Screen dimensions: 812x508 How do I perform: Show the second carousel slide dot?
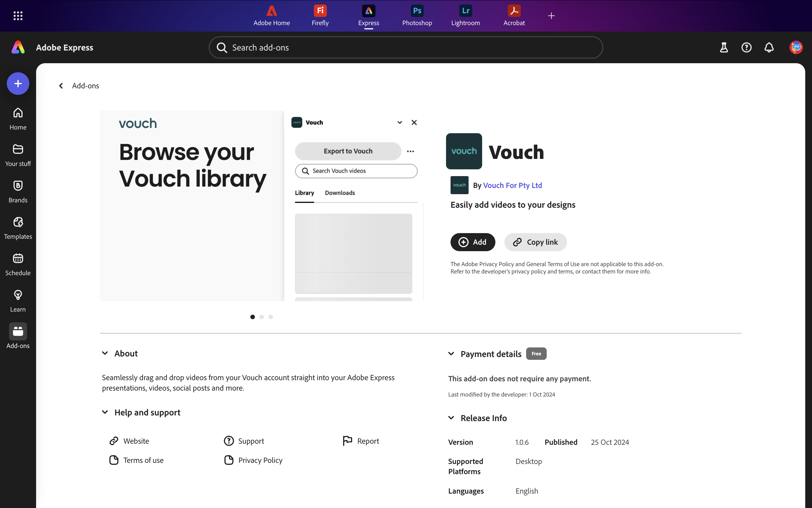pos(261,317)
